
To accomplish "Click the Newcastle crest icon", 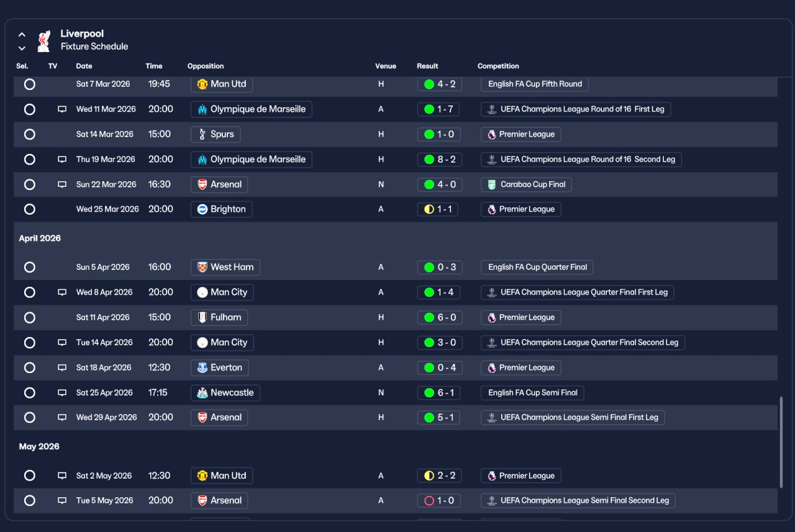I will point(202,392).
